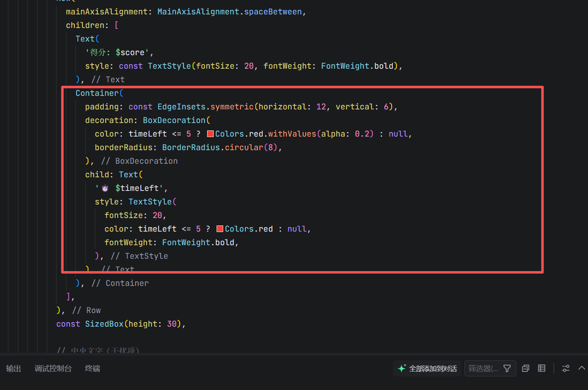Expand panel with the chevron-up icon
588x390 pixels.
coord(581,368)
